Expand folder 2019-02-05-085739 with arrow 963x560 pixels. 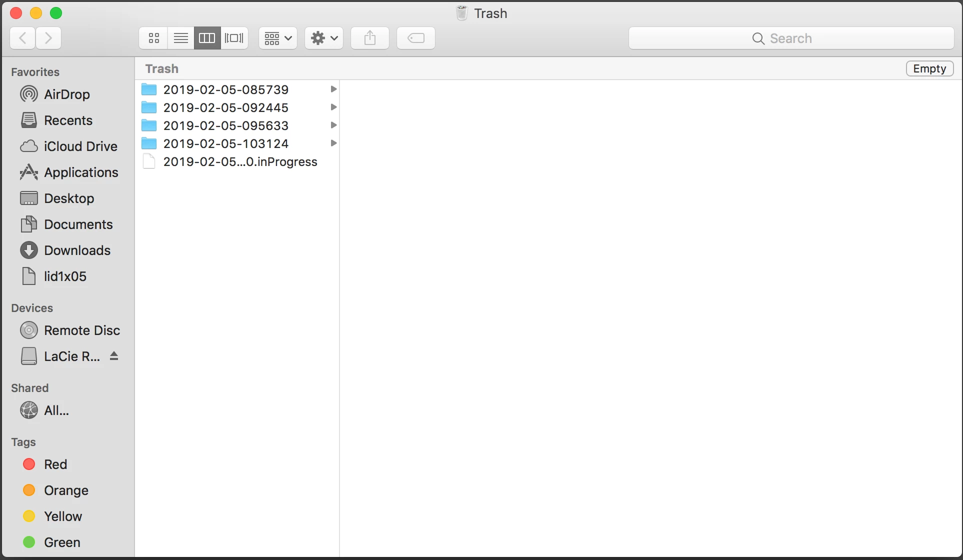333,89
